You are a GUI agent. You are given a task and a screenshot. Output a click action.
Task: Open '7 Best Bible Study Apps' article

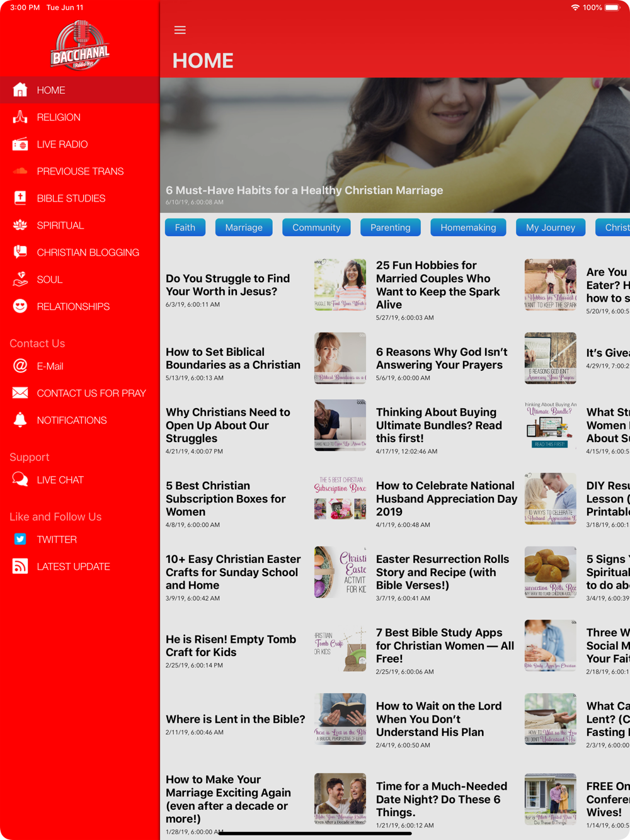click(445, 646)
